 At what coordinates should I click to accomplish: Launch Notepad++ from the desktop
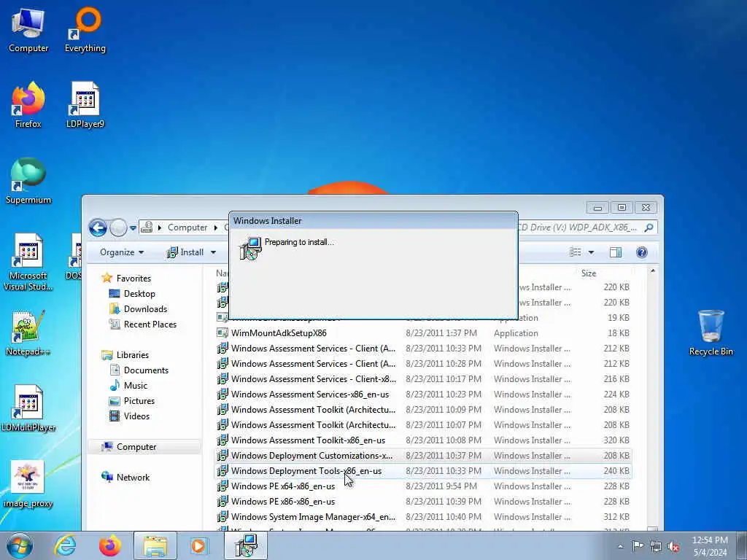pyautogui.click(x=28, y=333)
